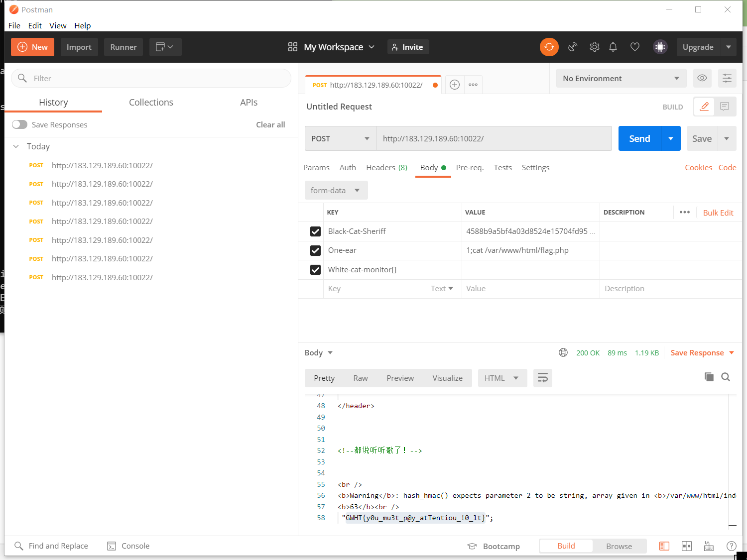Toggle the Save Responses switch
The width and height of the screenshot is (747, 560).
[x=19, y=124]
